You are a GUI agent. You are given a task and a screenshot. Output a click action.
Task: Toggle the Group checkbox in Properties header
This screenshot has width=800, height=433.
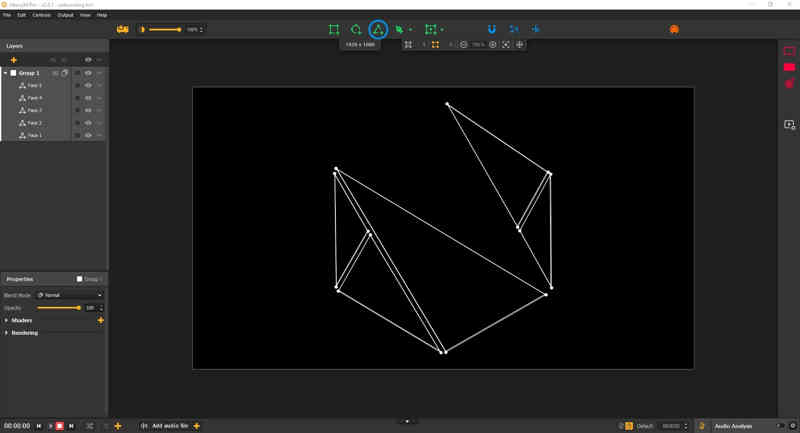click(x=79, y=279)
